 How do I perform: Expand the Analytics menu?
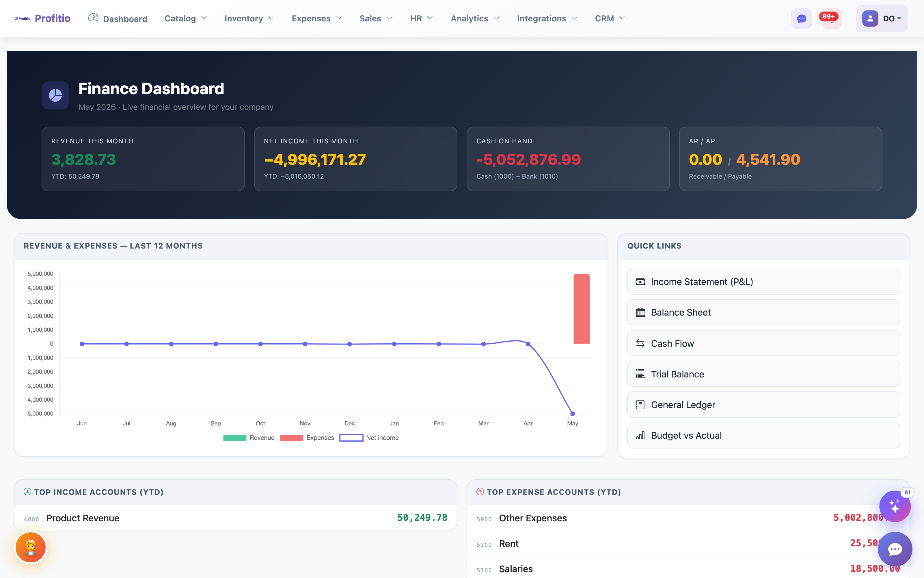tap(475, 18)
